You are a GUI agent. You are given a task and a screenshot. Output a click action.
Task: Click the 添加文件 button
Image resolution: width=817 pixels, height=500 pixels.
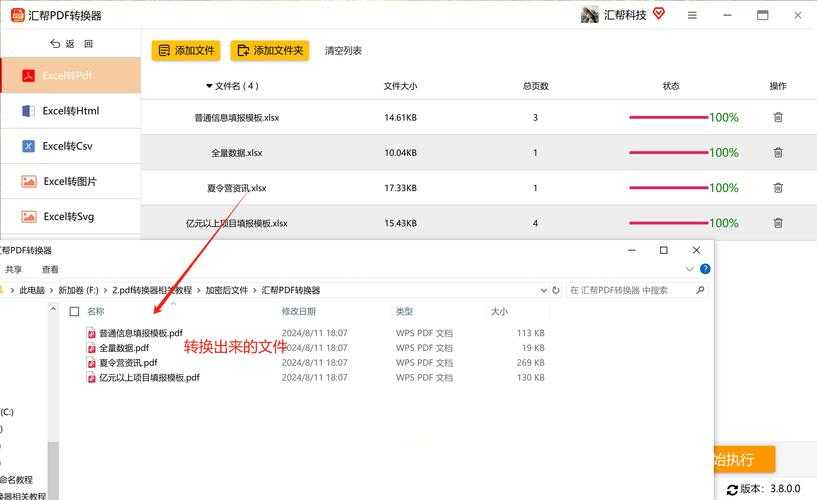186,51
